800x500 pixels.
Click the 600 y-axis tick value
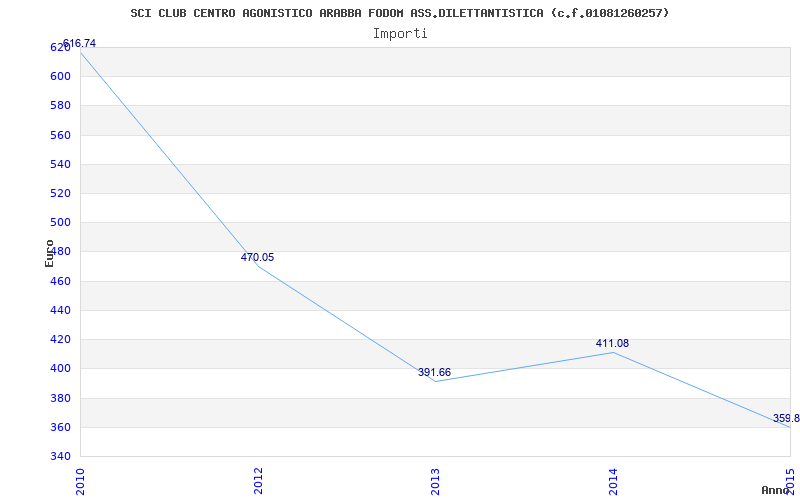pos(60,77)
